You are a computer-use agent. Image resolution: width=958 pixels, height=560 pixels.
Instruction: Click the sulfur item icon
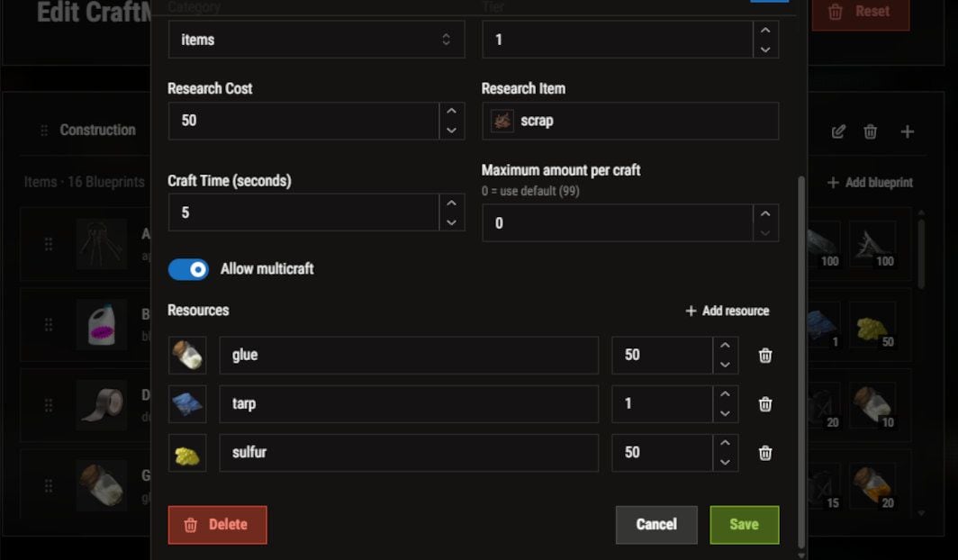coord(187,453)
